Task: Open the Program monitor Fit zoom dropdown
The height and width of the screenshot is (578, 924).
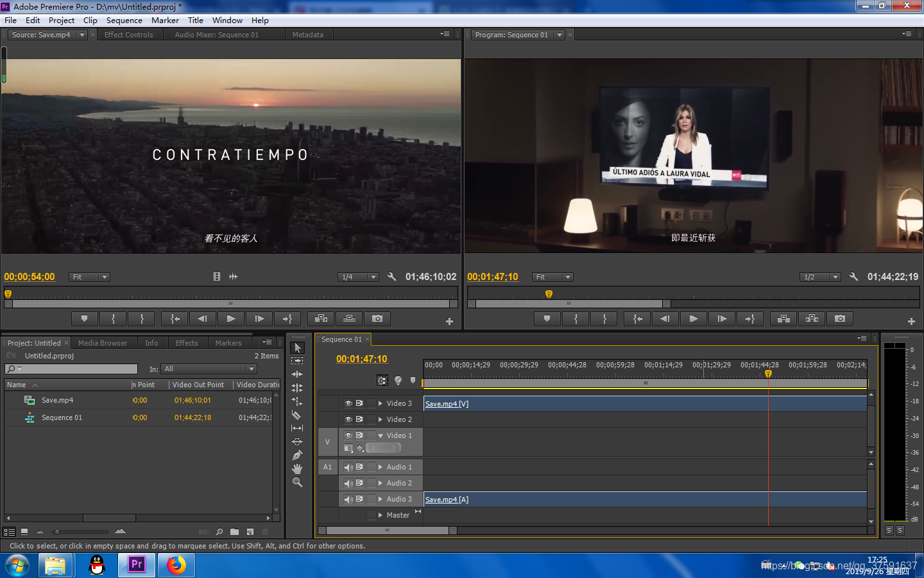Action: point(552,277)
